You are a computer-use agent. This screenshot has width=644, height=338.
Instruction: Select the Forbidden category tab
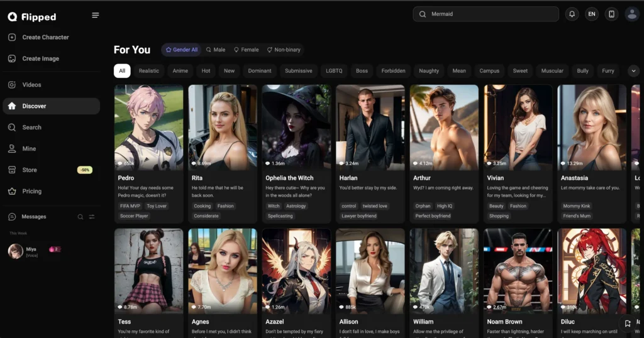394,70
